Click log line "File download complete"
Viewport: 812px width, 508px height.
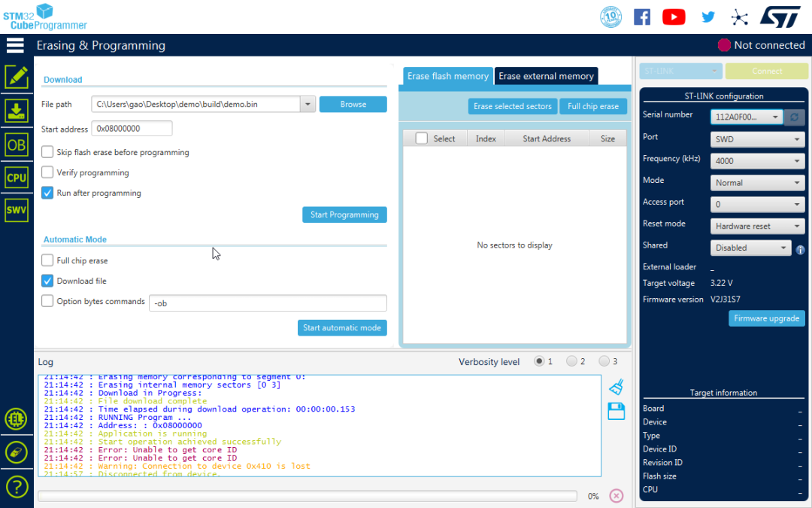(152, 400)
